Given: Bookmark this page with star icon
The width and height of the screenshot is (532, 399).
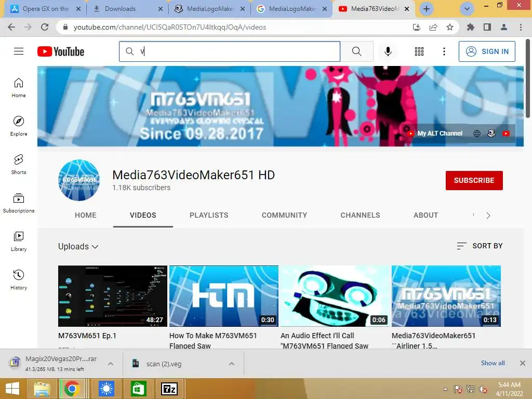Looking at the screenshot, I should [450, 27].
